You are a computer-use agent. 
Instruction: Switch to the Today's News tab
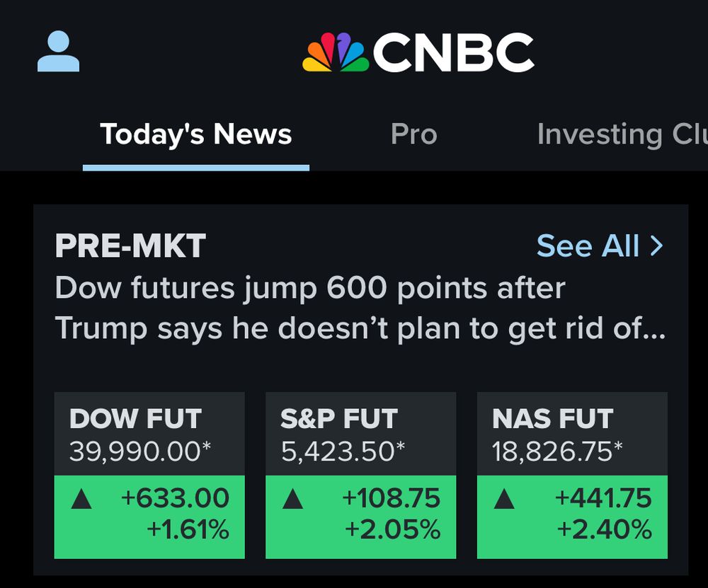coord(196,134)
